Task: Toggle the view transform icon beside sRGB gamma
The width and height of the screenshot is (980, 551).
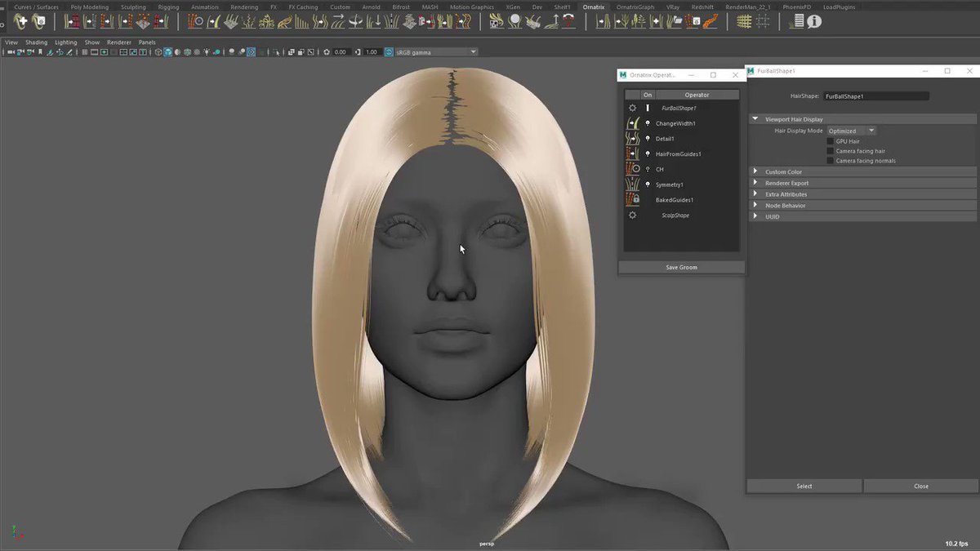Action: coord(389,52)
